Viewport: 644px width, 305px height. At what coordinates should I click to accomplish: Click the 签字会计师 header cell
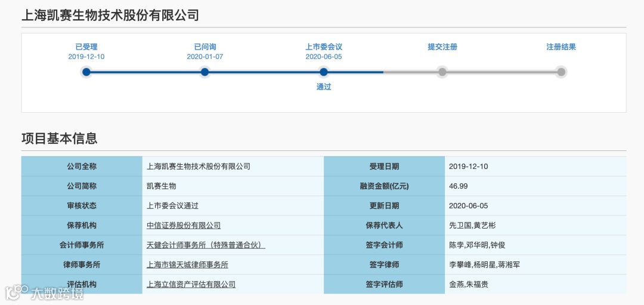tap(384, 245)
